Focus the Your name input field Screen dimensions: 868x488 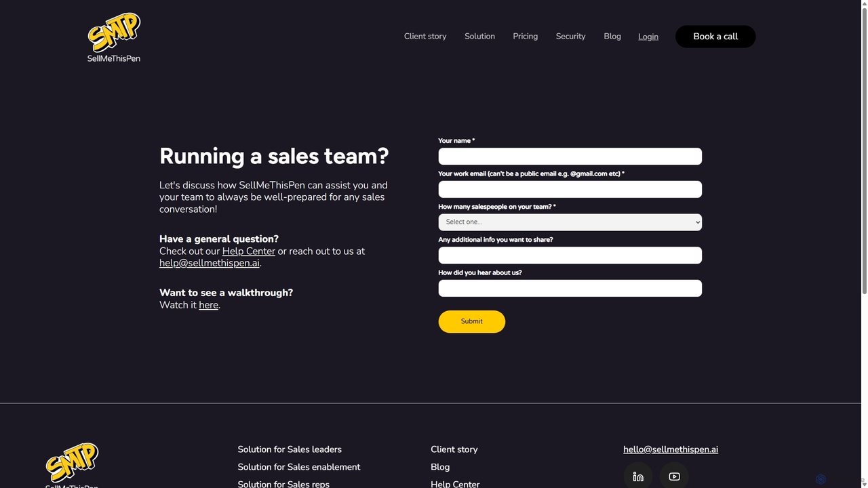(x=570, y=157)
